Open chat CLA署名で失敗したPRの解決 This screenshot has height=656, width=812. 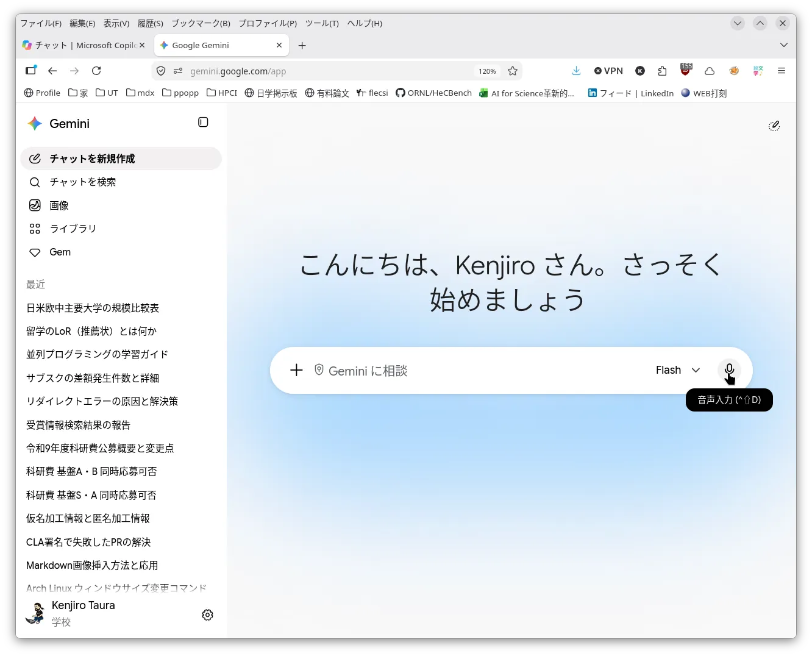tap(88, 543)
